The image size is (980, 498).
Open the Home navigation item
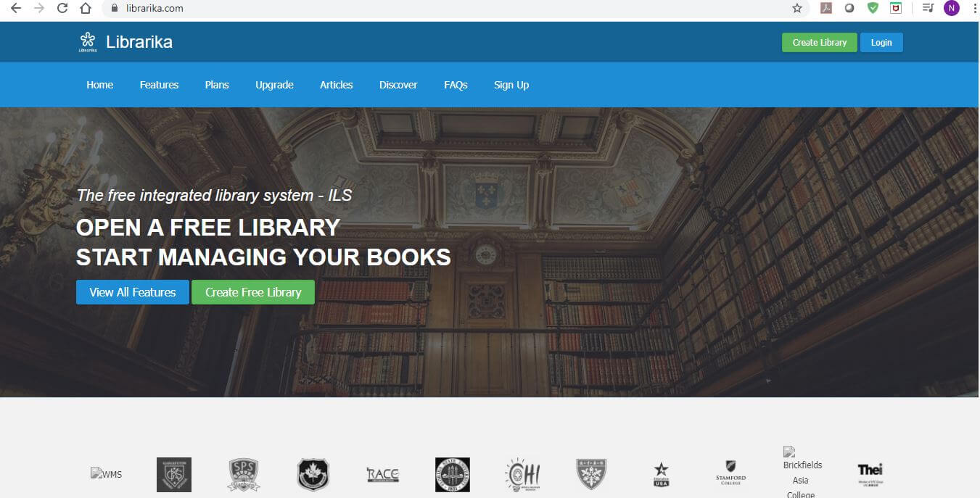pyautogui.click(x=100, y=85)
